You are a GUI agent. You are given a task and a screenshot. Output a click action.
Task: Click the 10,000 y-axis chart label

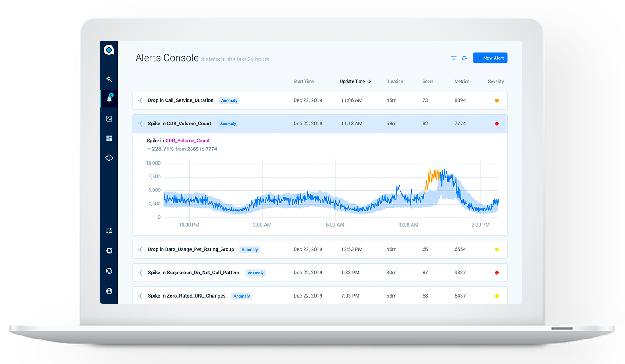coord(153,163)
